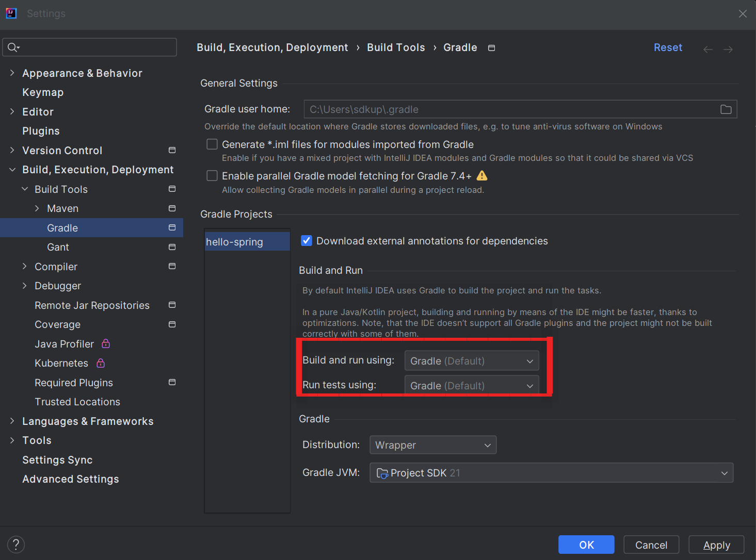The width and height of the screenshot is (756, 560).
Task: Expand the Compiler tree node
Action: [25, 266]
